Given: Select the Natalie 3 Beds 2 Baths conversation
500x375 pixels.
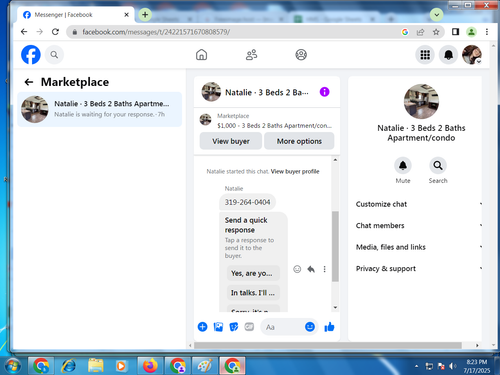Looking at the screenshot, I should point(100,109).
